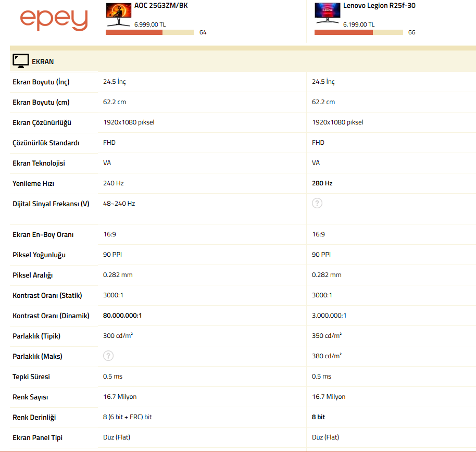This screenshot has height=452, width=476.
Task: Click the Ekran Çözünürlüğü label
Action: 42,123
